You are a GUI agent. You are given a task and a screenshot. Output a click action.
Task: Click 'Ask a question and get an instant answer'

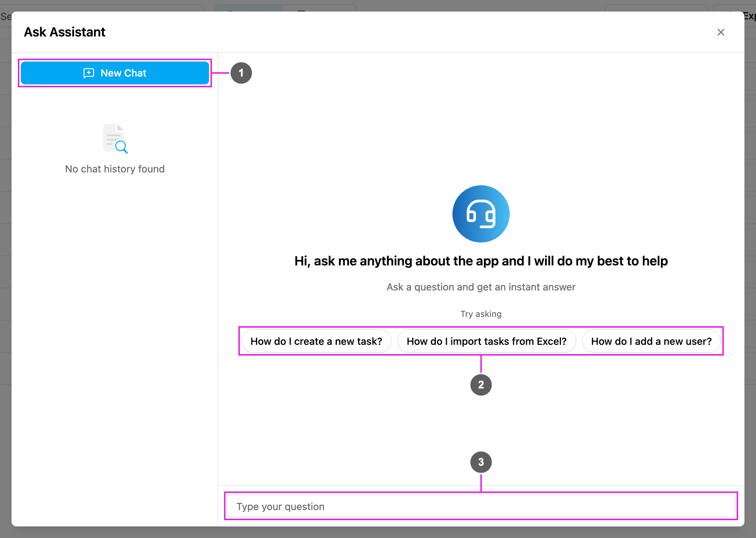pyautogui.click(x=481, y=287)
